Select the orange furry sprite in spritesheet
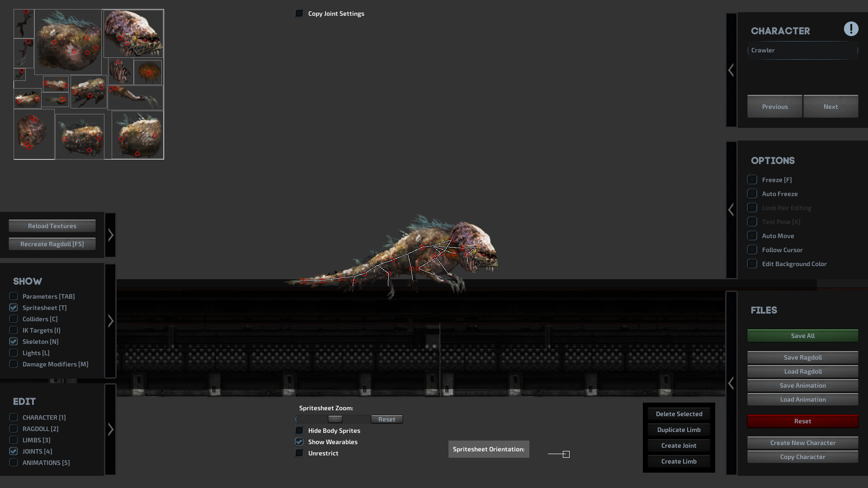Viewport: 868px width, 488px height. click(148, 72)
